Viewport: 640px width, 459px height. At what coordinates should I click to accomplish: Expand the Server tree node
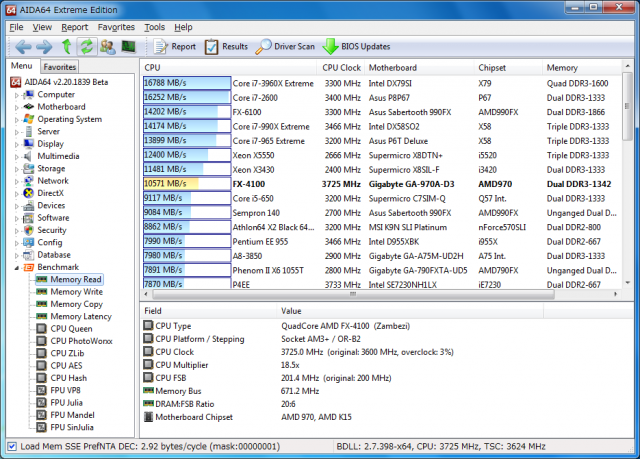(17, 132)
